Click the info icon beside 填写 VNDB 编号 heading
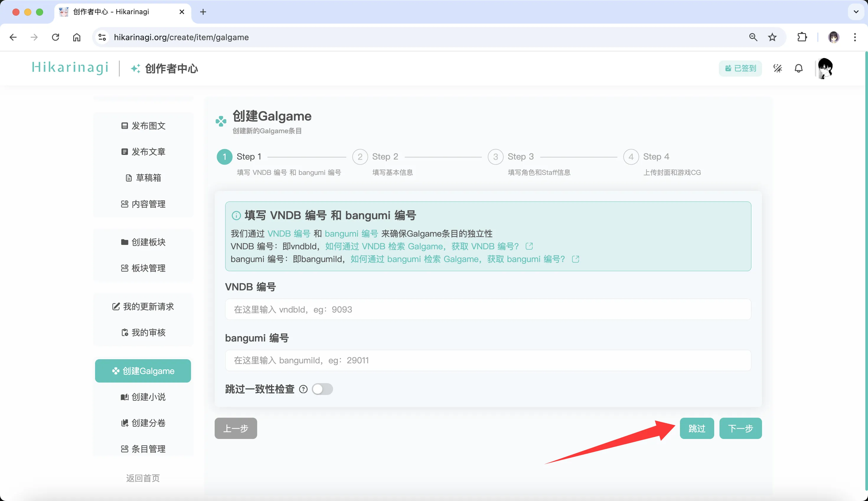 click(236, 216)
